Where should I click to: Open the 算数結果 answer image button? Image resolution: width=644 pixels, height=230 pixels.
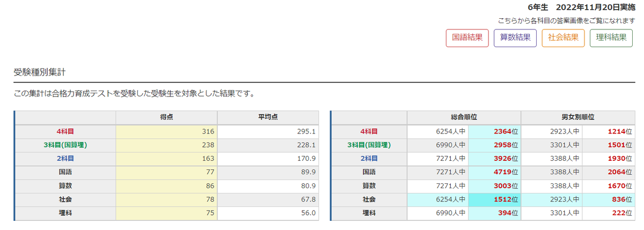point(515,38)
